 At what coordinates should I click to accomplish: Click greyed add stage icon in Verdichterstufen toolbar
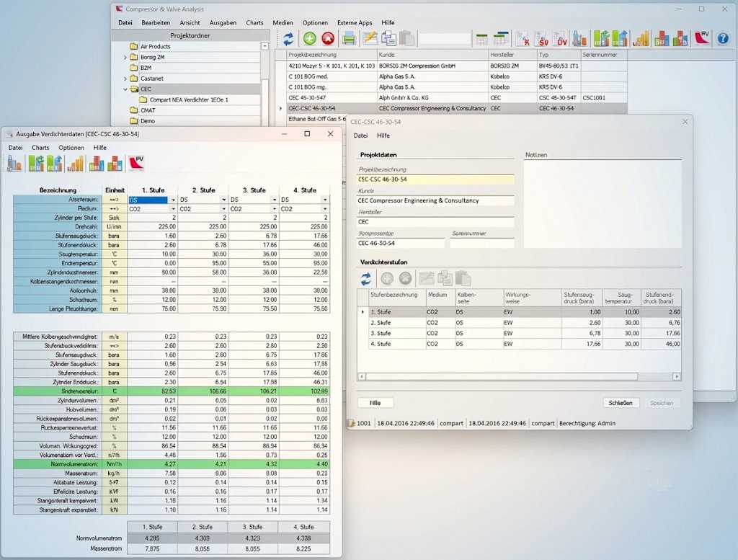click(387, 279)
